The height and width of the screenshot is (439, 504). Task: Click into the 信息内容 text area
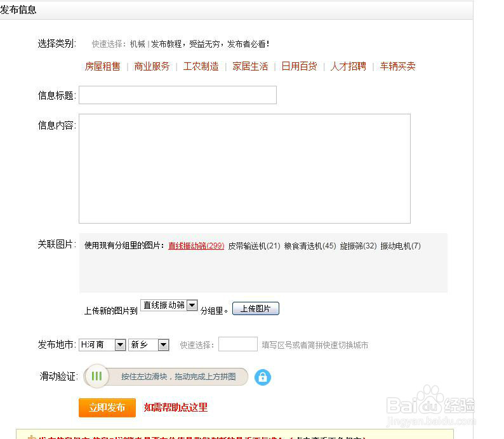tap(244, 168)
